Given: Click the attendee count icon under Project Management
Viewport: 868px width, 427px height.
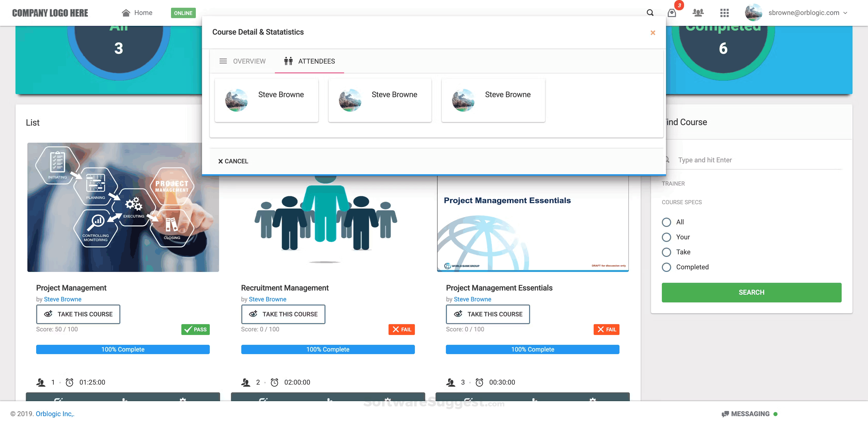Looking at the screenshot, I should pyautogui.click(x=41, y=382).
